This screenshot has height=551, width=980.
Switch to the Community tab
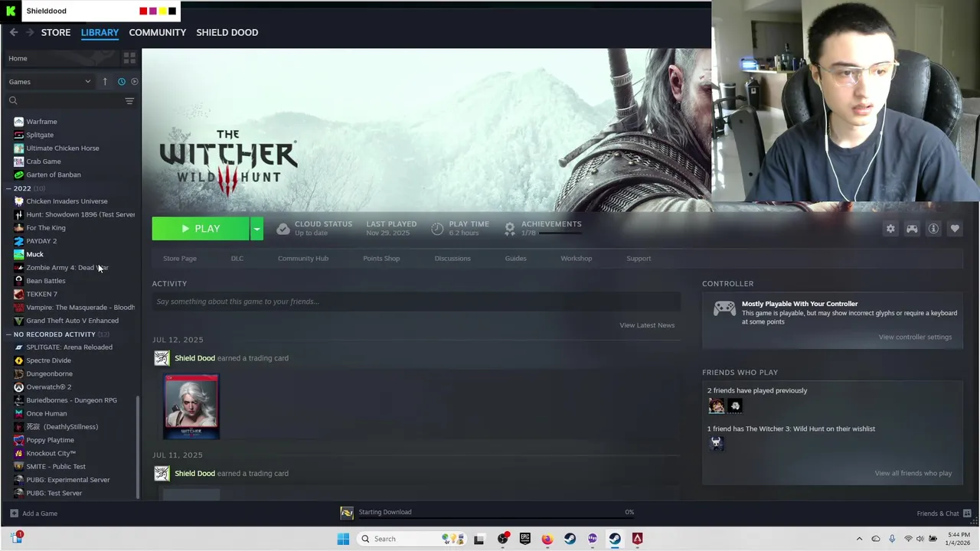157,32
